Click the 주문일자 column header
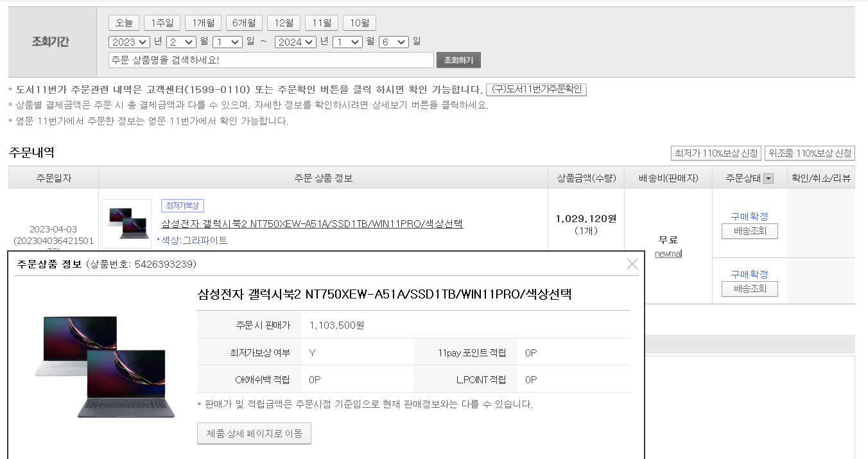The image size is (868, 459). [53, 178]
